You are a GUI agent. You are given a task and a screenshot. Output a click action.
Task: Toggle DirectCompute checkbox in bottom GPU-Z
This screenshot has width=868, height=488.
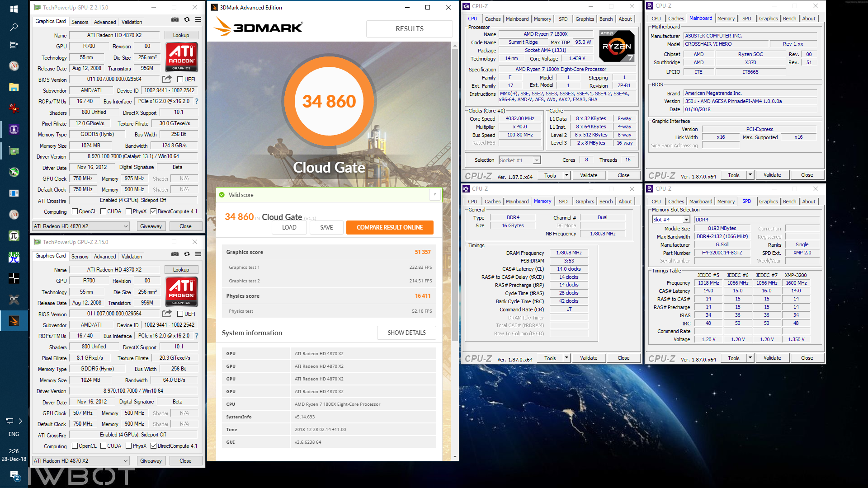(153, 446)
